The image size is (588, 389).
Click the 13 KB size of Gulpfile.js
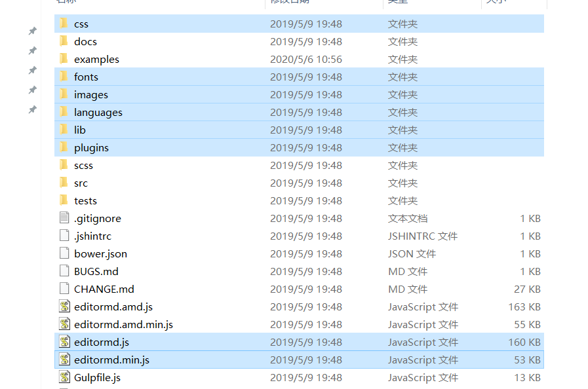coord(527,377)
